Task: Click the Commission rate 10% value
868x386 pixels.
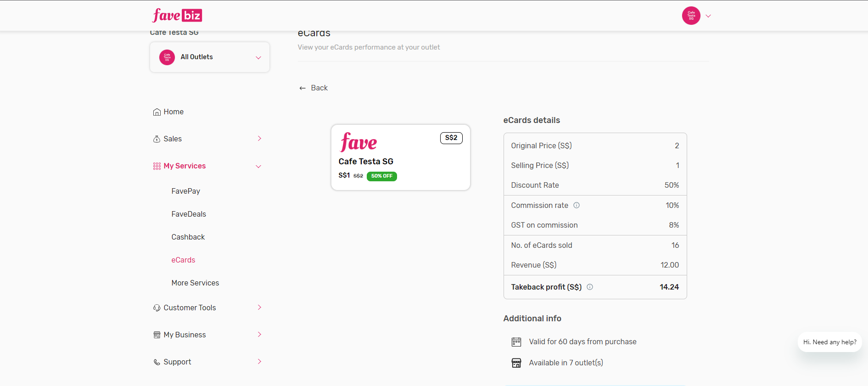Action: coord(672,206)
